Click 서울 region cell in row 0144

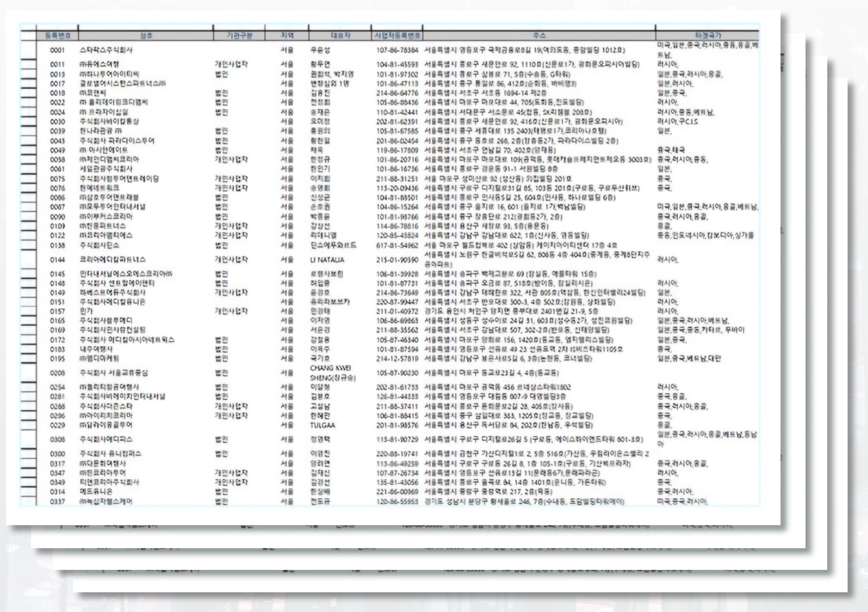[286, 259]
